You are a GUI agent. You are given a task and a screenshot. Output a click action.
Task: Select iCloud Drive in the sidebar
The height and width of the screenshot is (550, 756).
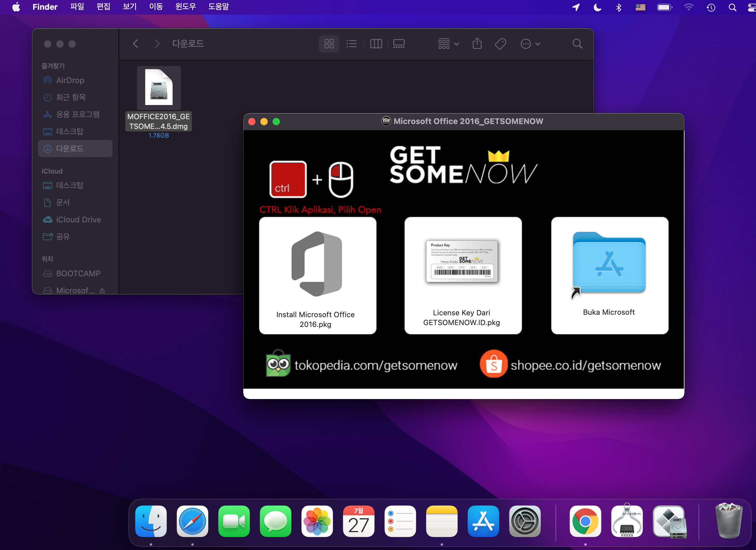tap(75, 220)
